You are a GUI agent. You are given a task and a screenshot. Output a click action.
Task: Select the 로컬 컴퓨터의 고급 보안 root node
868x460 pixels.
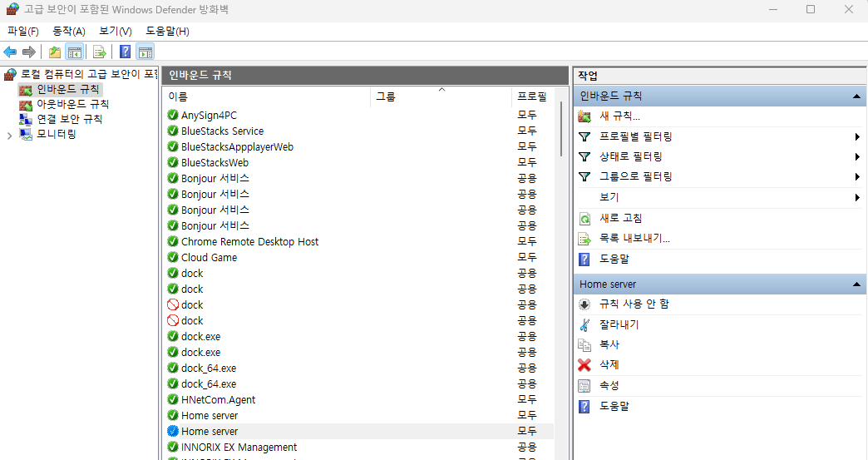[89, 74]
